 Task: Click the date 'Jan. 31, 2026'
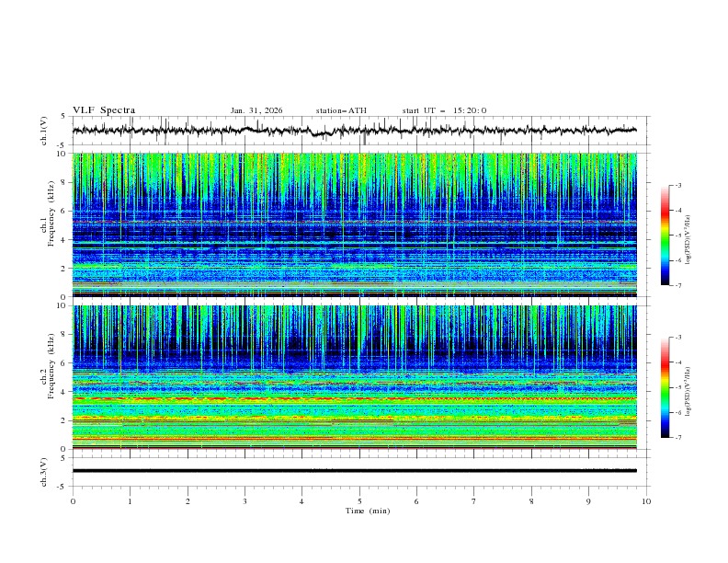point(256,110)
